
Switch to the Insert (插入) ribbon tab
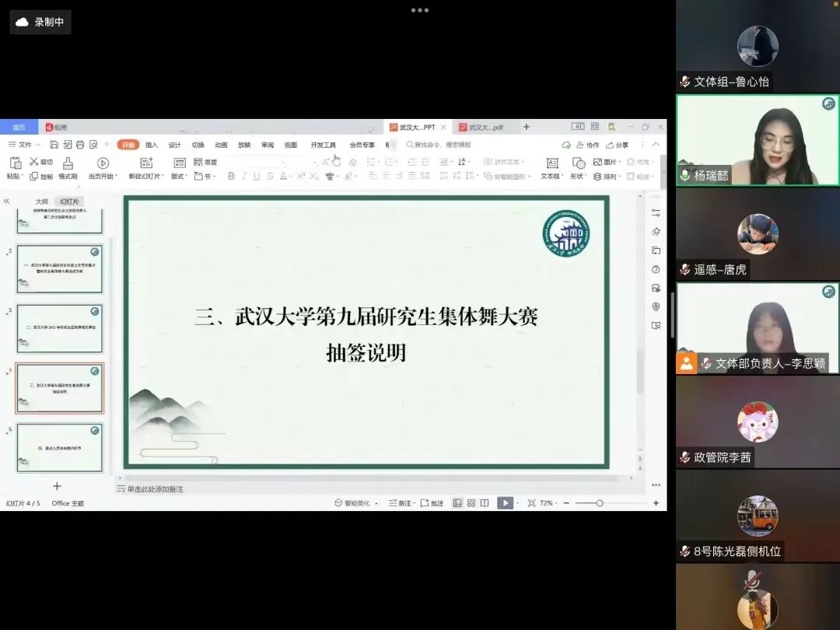coord(152,145)
